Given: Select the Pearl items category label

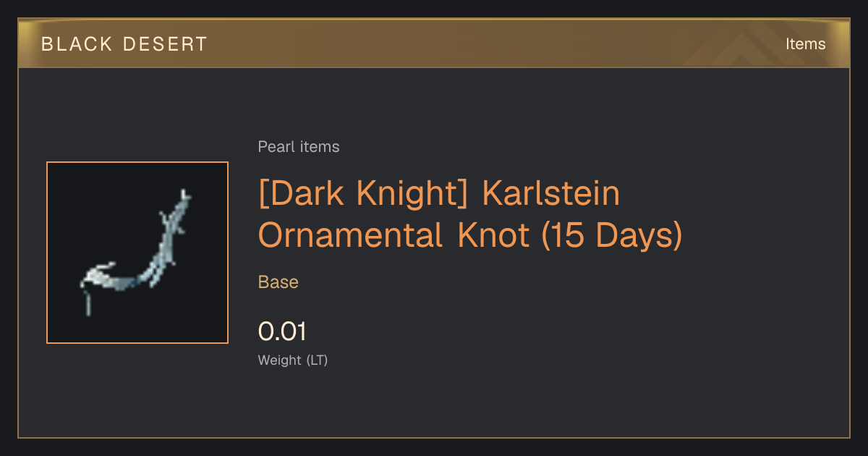Looking at the screenshot, I should tap(299, 147).
